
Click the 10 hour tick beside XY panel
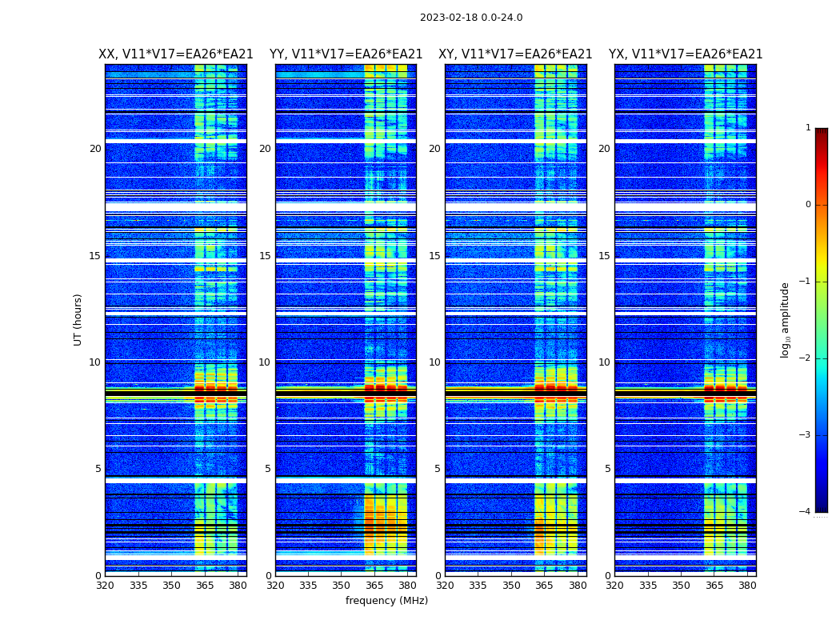[x=434, y=362]
